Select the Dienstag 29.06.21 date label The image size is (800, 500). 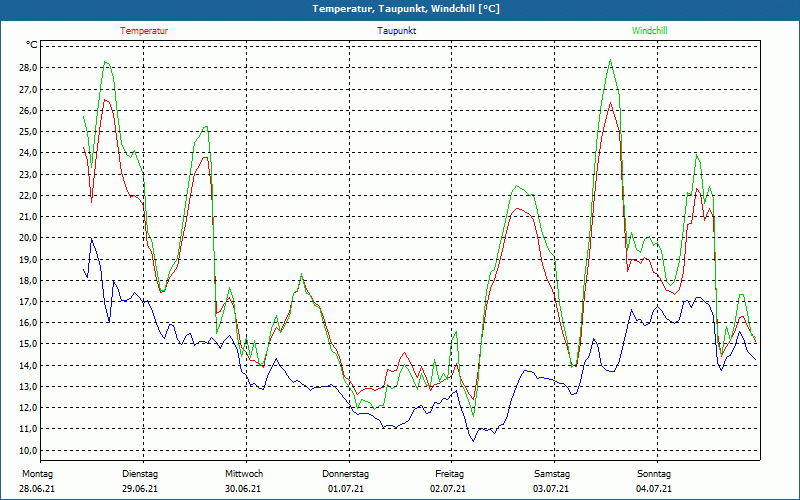[x=140, y=481]
